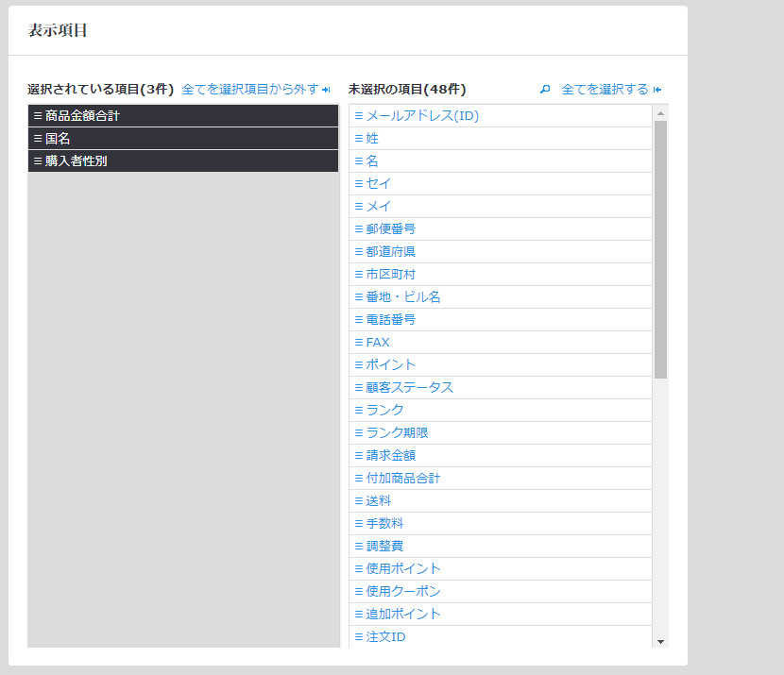Image resolution: width=784 pixels, height=675 pixels.
Task: Select the 使用クーポン item
Action: click(x=403, y=592)
